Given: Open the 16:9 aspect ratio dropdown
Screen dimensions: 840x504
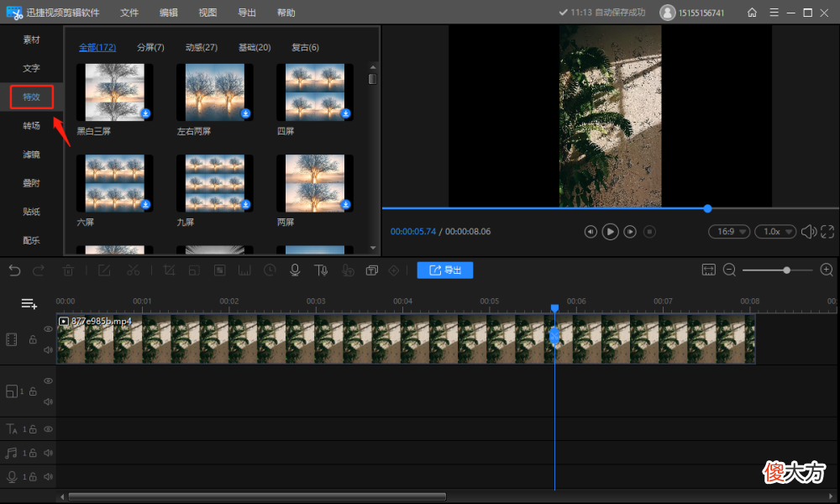Looking at the screenshot, I should point(728,231).
